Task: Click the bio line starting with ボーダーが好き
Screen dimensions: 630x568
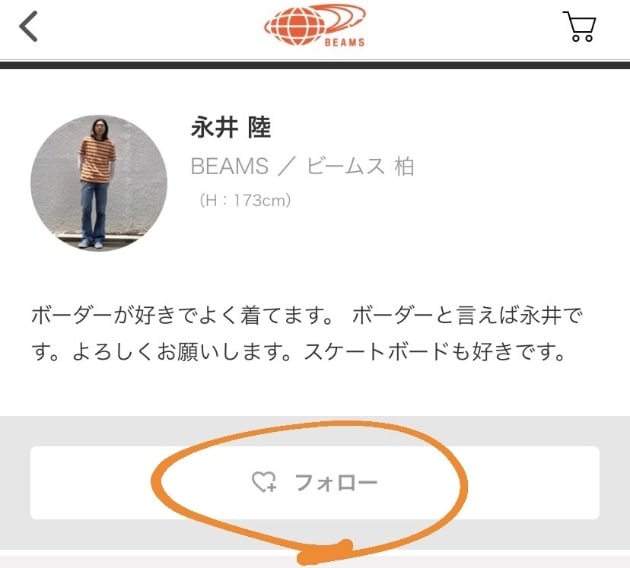Action: point(307,315)
